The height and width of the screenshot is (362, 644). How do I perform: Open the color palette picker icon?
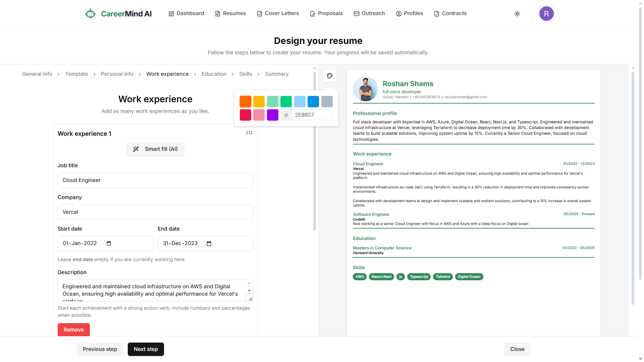[x=330, y=76]
